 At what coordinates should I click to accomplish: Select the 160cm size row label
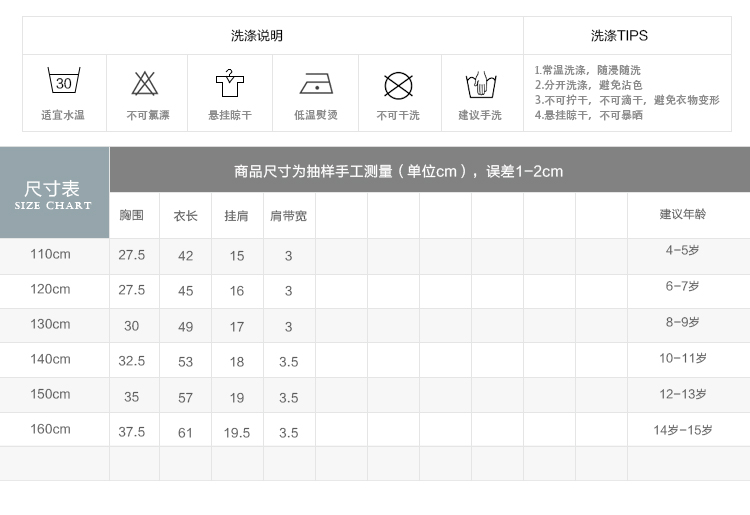[x=50, y=429]
